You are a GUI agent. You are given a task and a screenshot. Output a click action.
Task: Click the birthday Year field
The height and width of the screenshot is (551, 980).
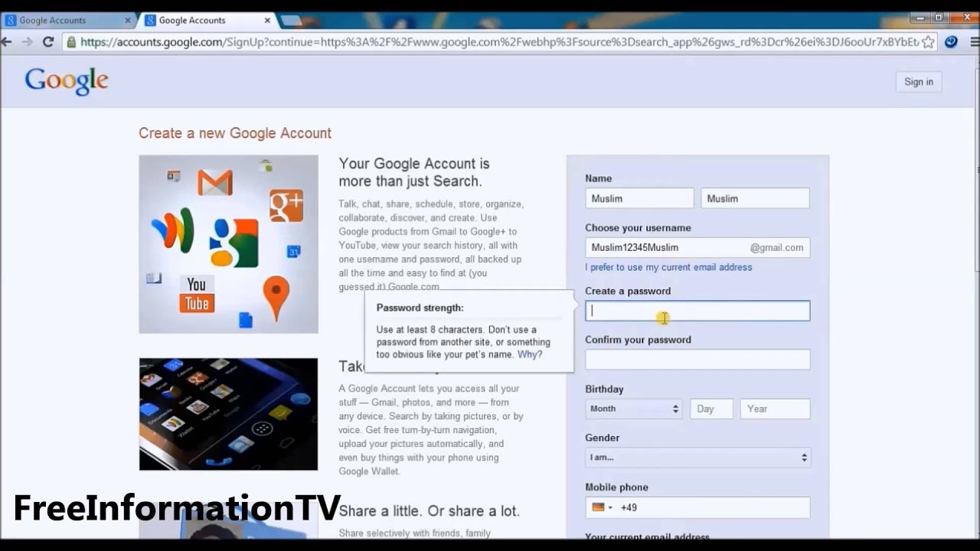[x=775, y=409]
